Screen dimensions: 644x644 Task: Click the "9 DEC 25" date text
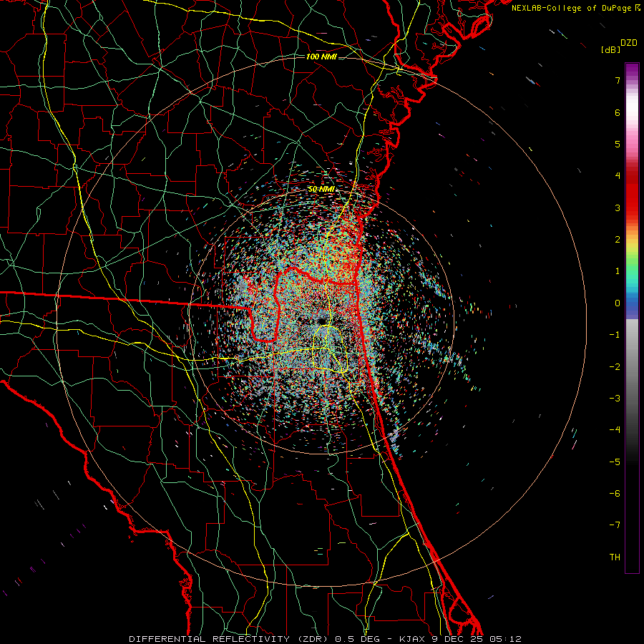tap(457, 639)
